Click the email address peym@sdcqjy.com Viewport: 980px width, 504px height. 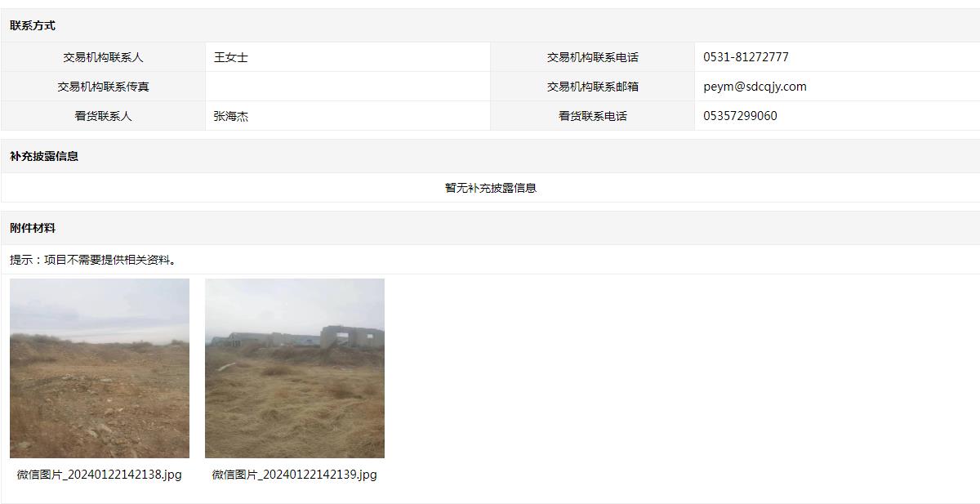click(x=755, y=87)
